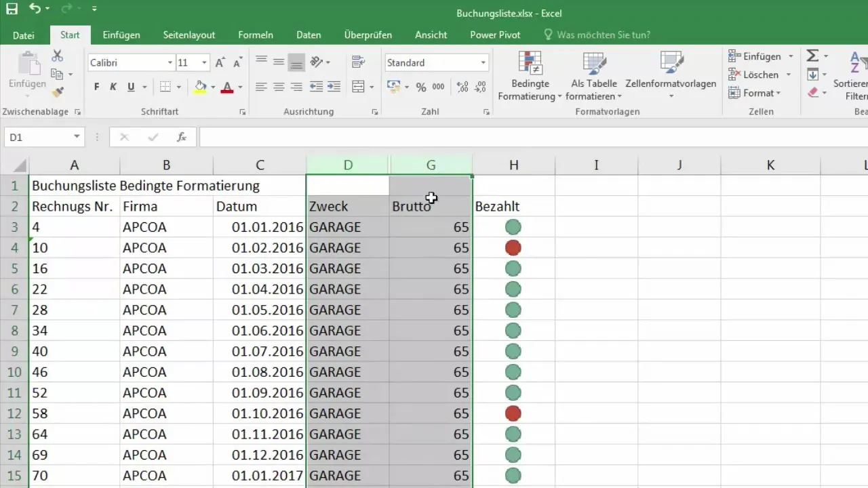This screenshot has width=868, height=488.
Task: Toggle bold formatting with F
Action: point(96,87)
